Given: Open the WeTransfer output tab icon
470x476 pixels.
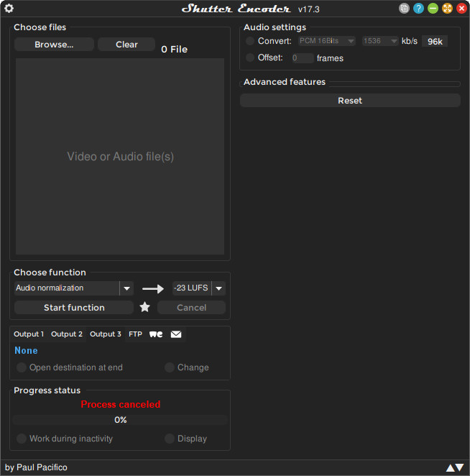Looking at the screenshot, I should tap(155, 334).
